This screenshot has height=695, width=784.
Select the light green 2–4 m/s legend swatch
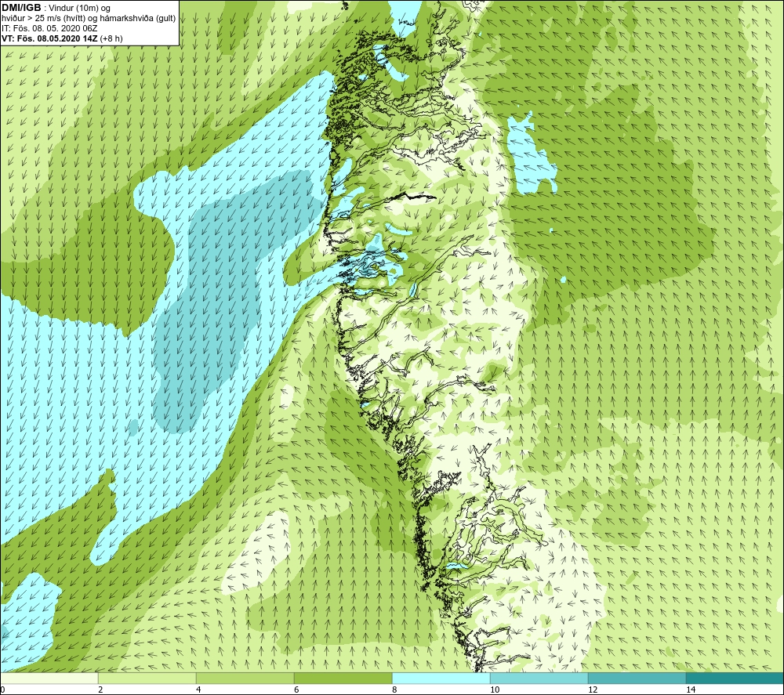pyautogui.click(x=147, y=678)
